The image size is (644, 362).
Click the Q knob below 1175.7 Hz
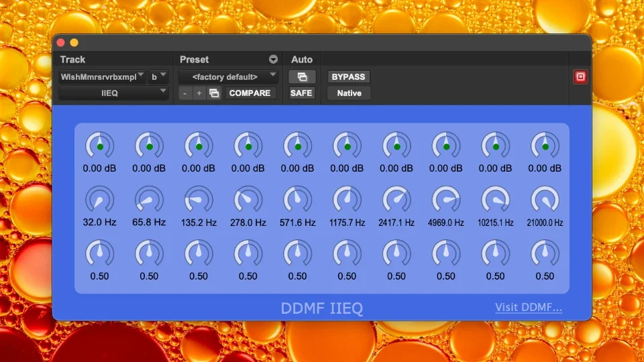coord(347,253)
